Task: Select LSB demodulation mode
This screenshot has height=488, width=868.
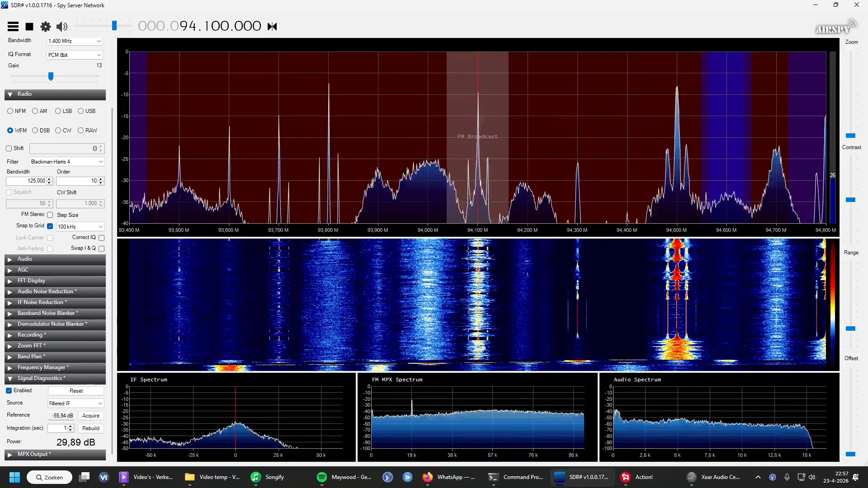Action: pos(63,111)
